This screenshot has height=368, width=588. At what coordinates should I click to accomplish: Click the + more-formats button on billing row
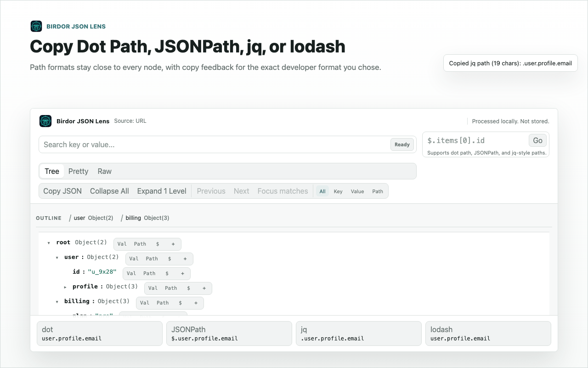196,303
